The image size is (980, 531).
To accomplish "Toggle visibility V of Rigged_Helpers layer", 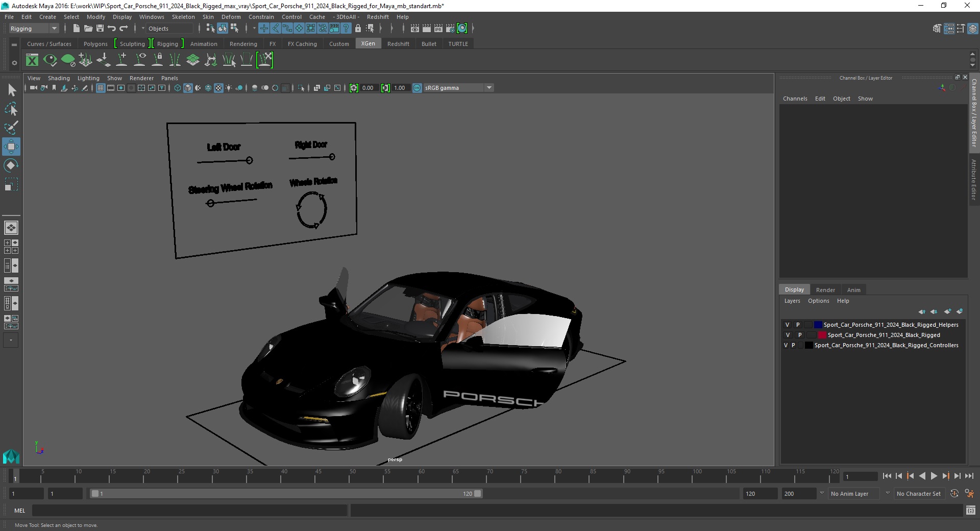I will click(787, 325).
